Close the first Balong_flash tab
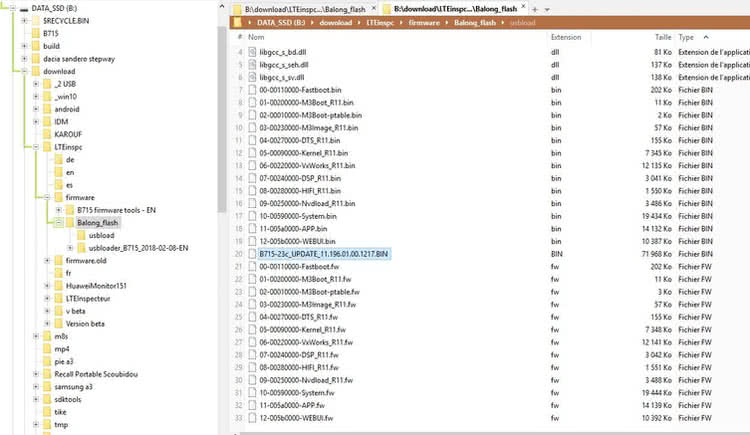Image resolution: width=750 pixels, height=435 pixels. [x=374, y=8]
